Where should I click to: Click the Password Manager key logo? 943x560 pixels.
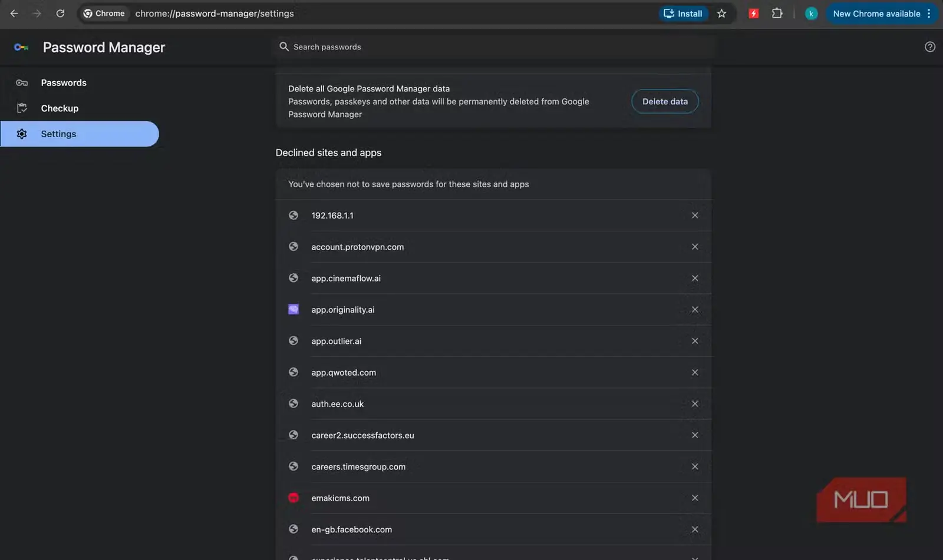tap(21, 47)
